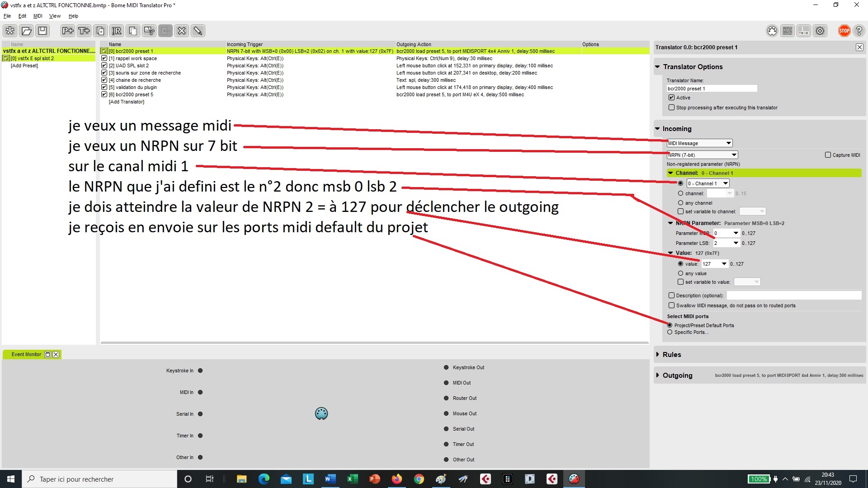
Task: Click the Add Preset (P+) toolbar icon
Action: (68, 31)
